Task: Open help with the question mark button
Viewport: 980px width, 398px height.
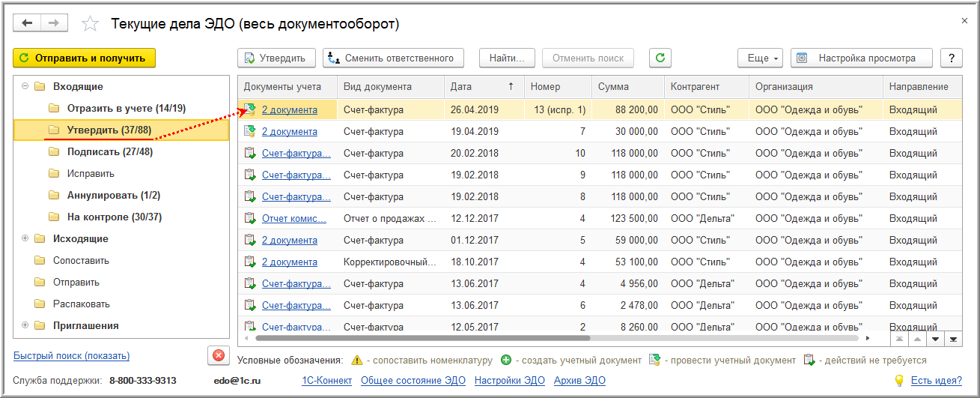Action: tap(951, 58)
